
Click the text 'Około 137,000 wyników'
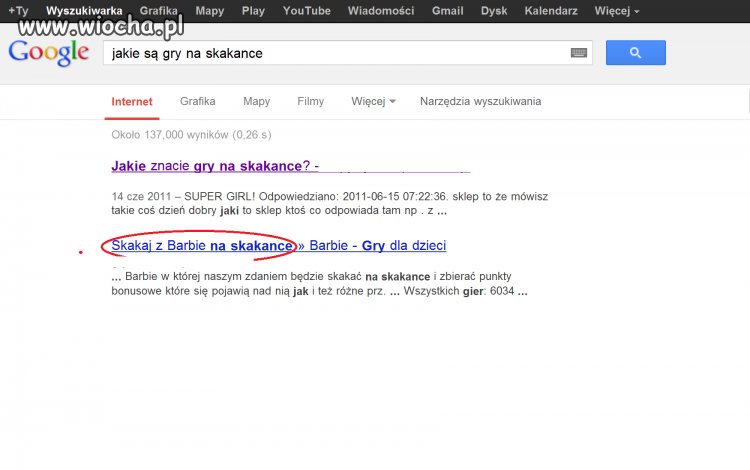click(170, 135)
